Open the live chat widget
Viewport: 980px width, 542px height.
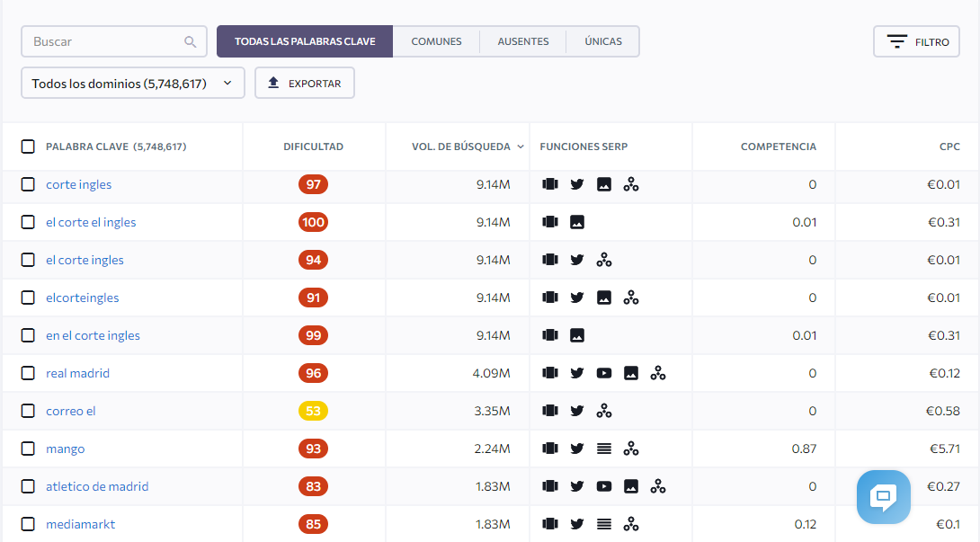(883, 497)
